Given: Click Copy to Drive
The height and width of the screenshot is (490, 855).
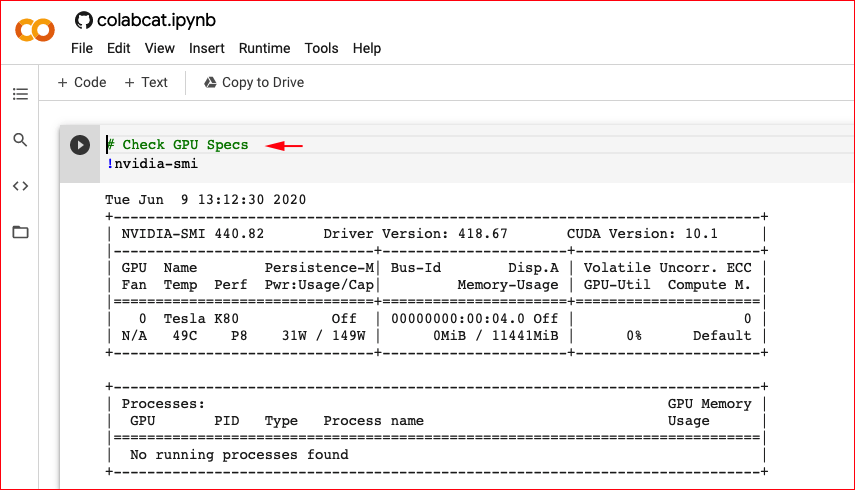Looking at the screenshot, I should point(254,82).
